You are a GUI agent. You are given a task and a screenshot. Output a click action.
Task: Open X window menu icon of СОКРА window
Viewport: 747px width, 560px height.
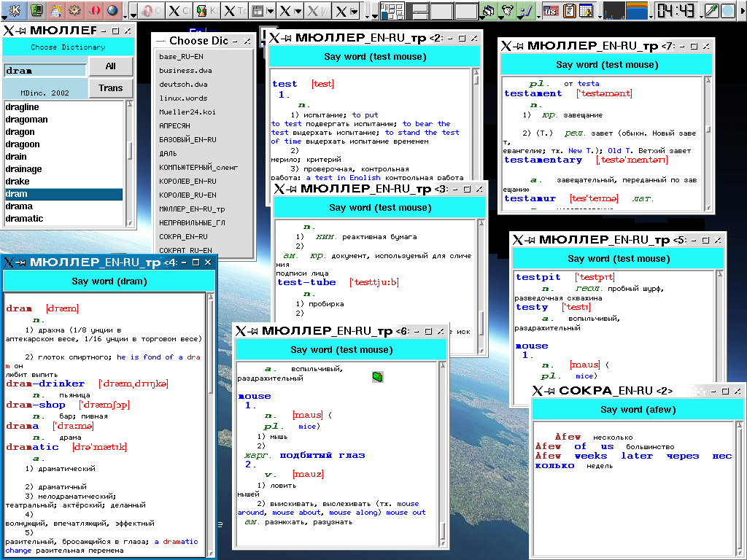pyautogui.click(x=538, y=391)
